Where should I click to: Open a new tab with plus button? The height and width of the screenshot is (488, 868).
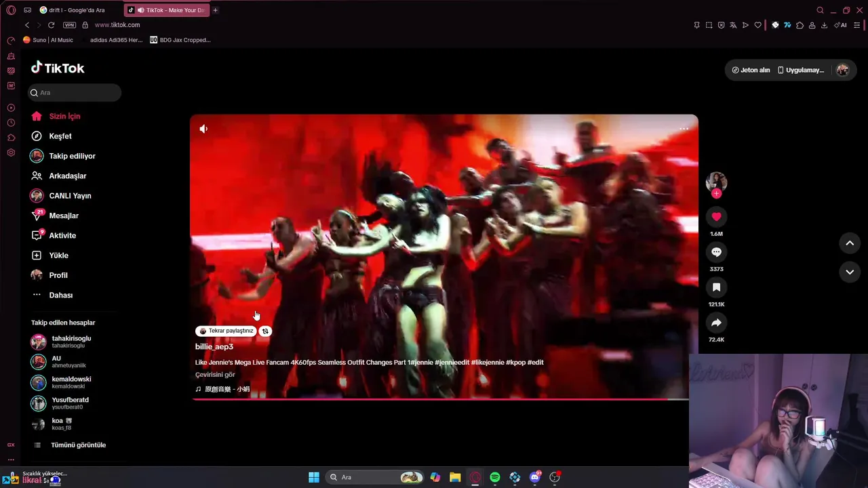pyautogui.click(x=215, y=10)
